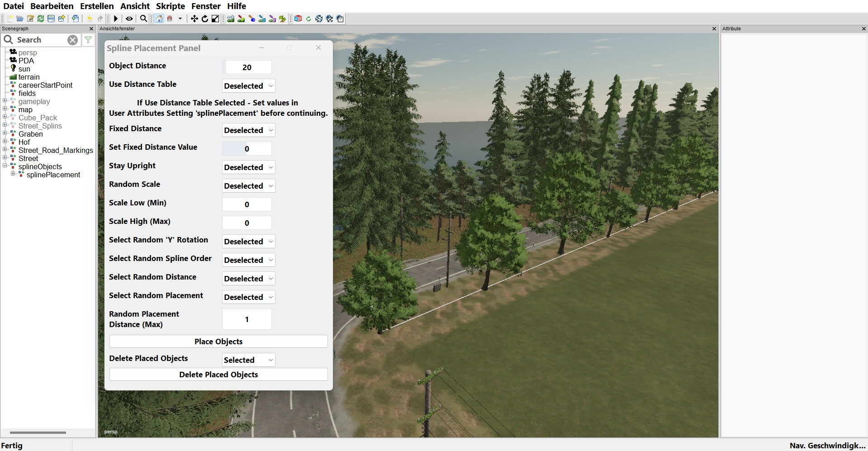Open the Stay Upright dropdown
This screenshot has height=451, width=868.
[248, 167]
